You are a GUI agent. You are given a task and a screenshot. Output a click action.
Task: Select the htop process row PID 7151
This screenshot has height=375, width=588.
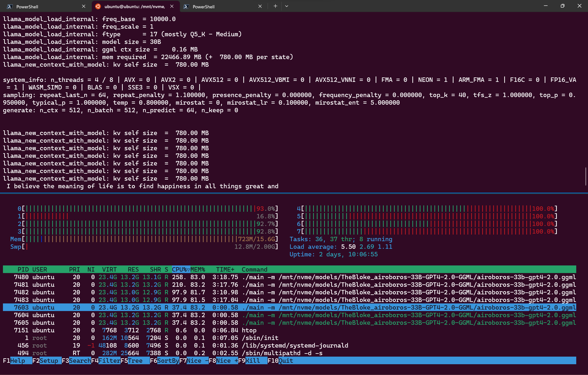tap(147, 330)
